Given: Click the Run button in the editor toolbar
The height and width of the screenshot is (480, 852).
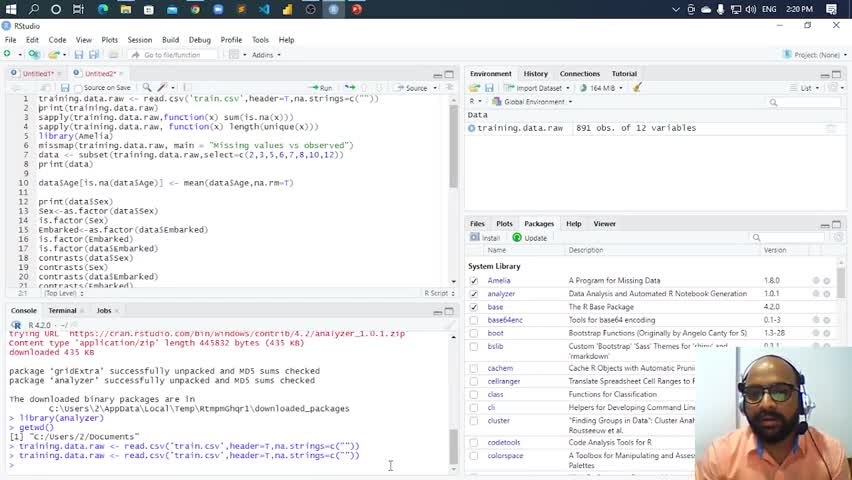Looking at the screenshot, I should [321, 88].
